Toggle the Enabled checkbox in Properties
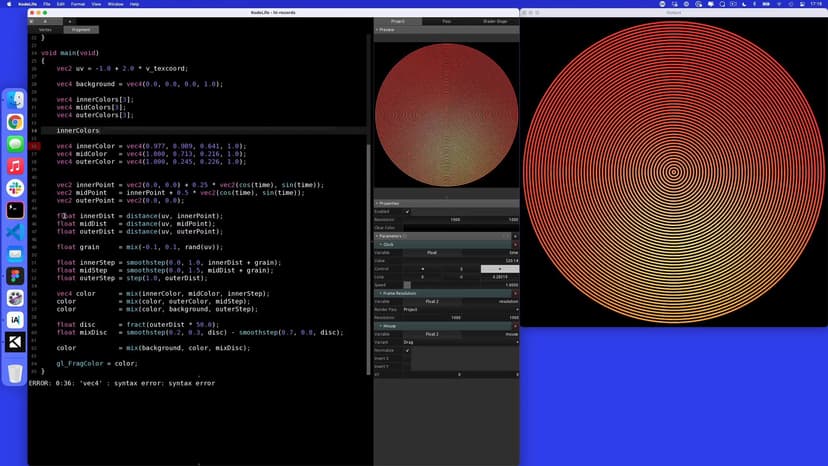Screen dimensions: 828x466 coord(407,211)
